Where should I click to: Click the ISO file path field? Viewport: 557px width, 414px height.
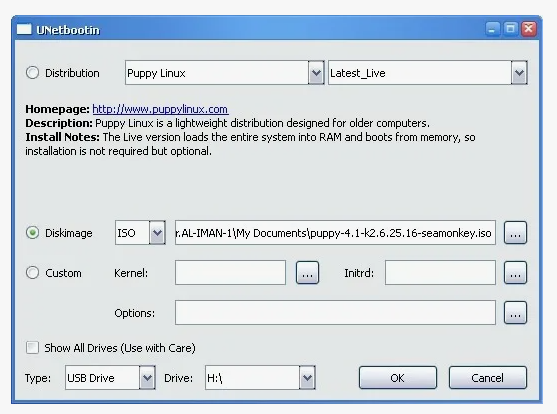pos(335,233)
